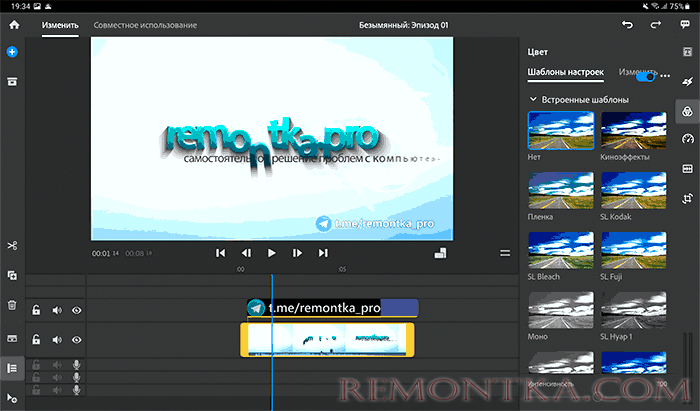
Task: Toggle the track controls panel icon
Action: click(x=12, y=368)
